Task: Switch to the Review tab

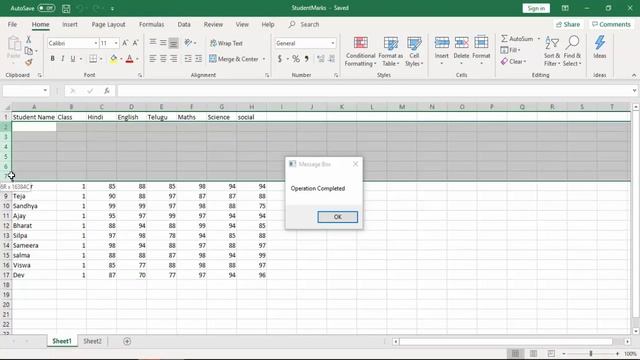Action: click(213, 24)
